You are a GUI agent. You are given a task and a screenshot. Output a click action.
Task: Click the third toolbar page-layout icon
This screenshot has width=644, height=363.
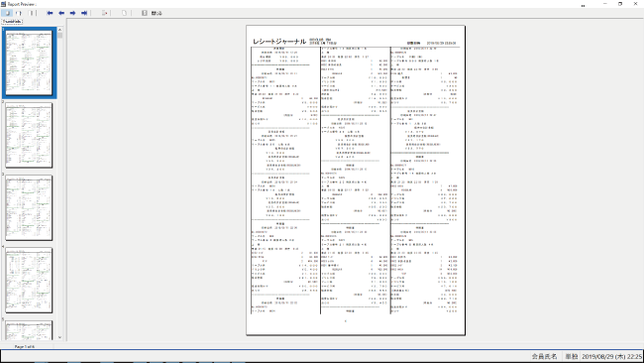pos(32,13)
